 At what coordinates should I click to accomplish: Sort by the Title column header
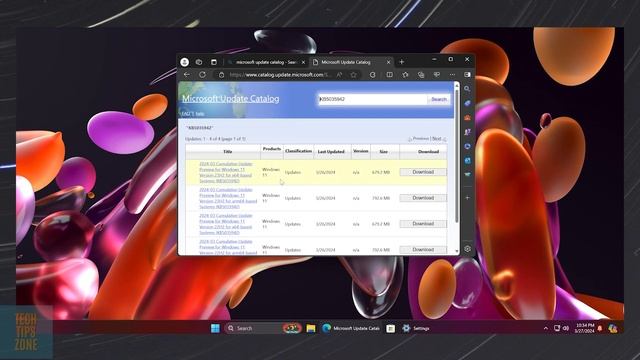pos(228,151)
